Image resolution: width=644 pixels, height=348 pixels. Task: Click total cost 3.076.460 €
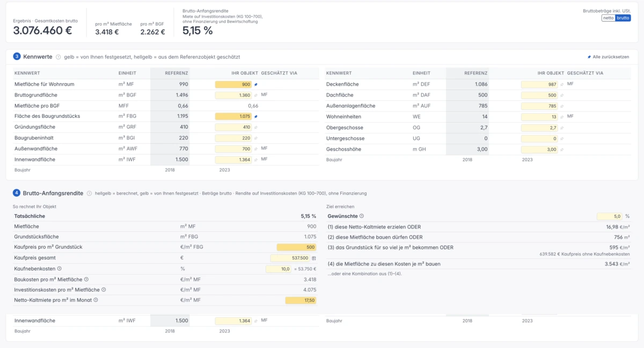[43, 31]
